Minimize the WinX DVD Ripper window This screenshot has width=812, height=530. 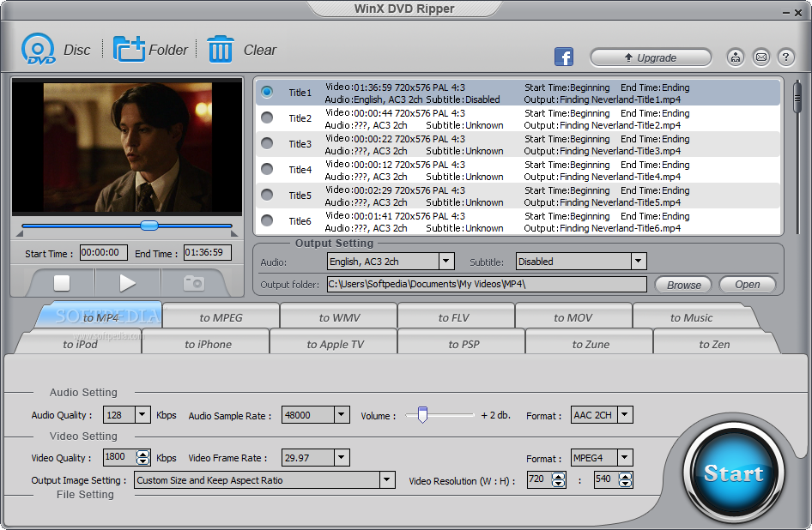tap(786, 12)
